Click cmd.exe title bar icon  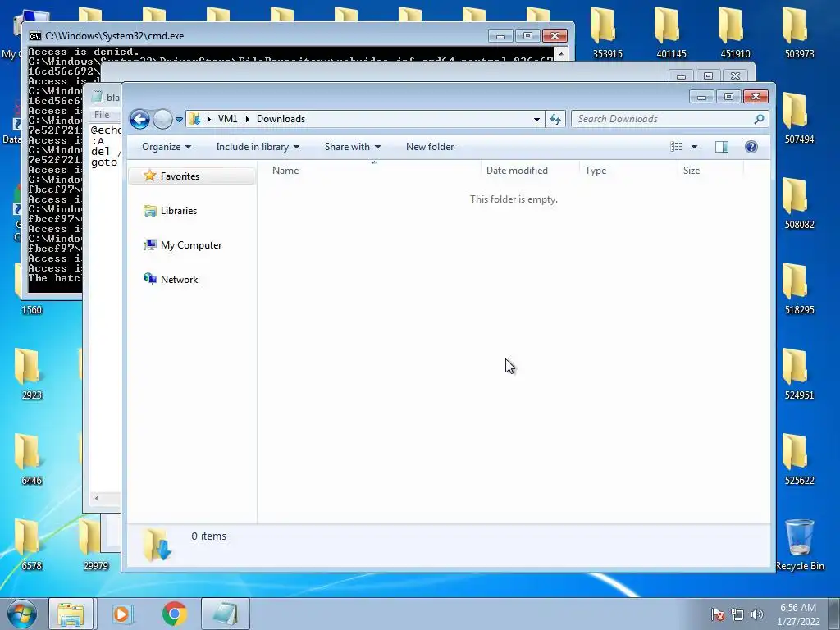pyautogui.click(x=34, y=36)
